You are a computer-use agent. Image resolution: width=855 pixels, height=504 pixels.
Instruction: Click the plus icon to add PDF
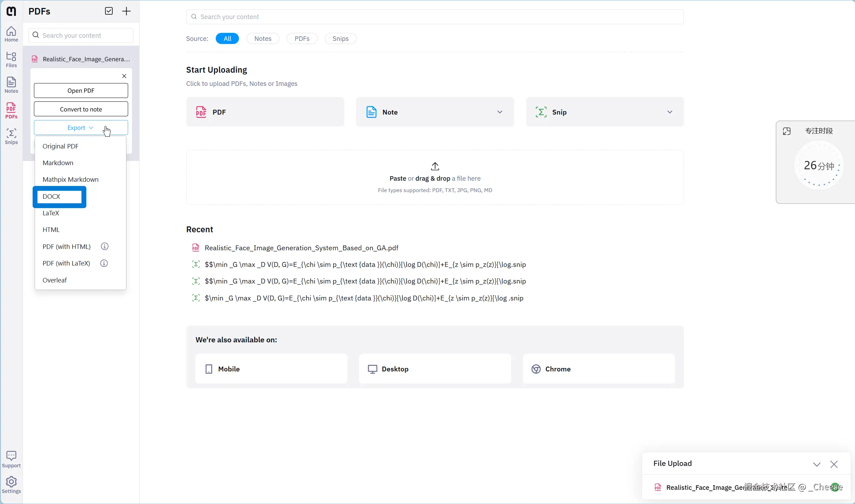pyautogui.click(x=126, y=11)
